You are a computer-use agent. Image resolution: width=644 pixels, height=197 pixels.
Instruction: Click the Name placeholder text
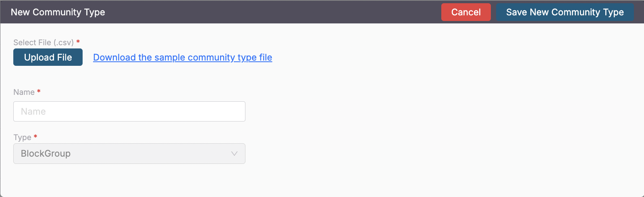(x=33, y=111)
